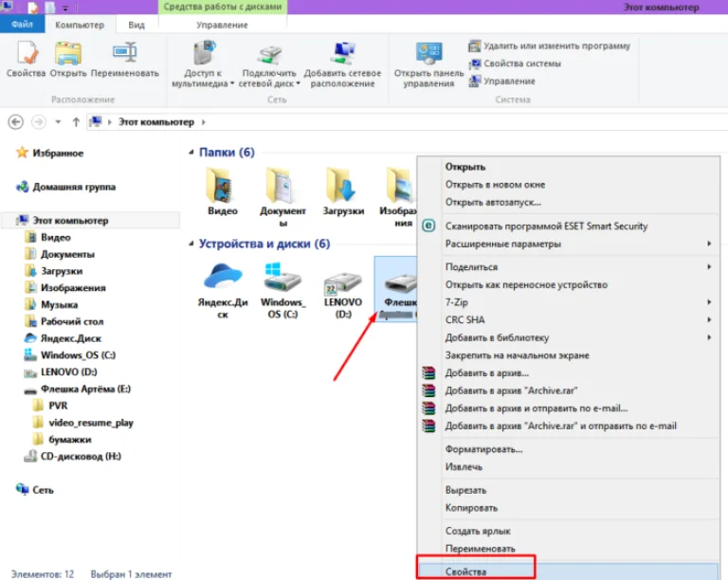
Task: Click Удалить или изменить программу
Action: pos(549,45)
